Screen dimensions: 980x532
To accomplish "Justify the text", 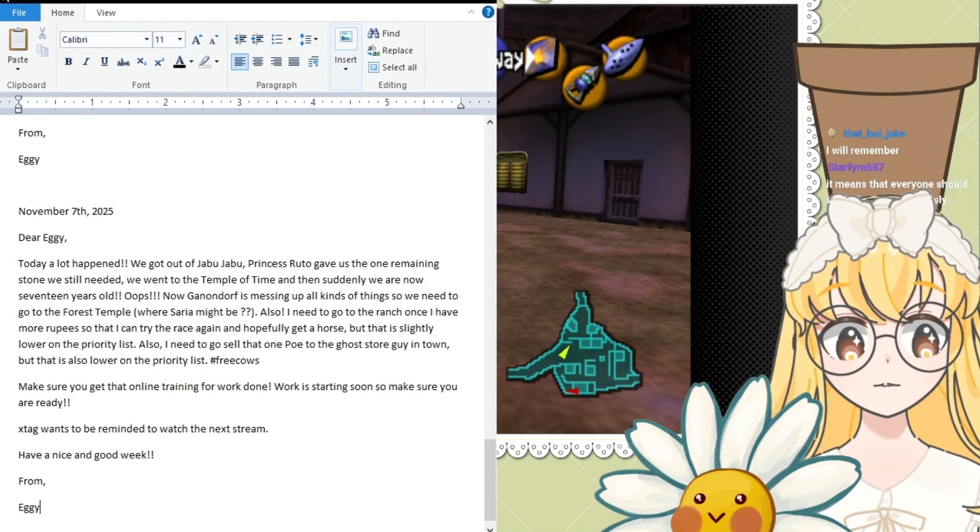I will pyautogui.click(x=294, y=62).
